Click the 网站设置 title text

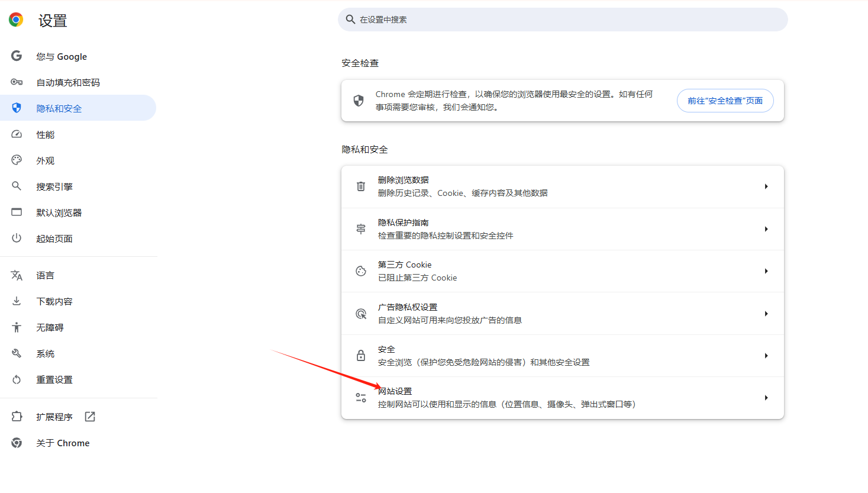click(x=395, y=391)
